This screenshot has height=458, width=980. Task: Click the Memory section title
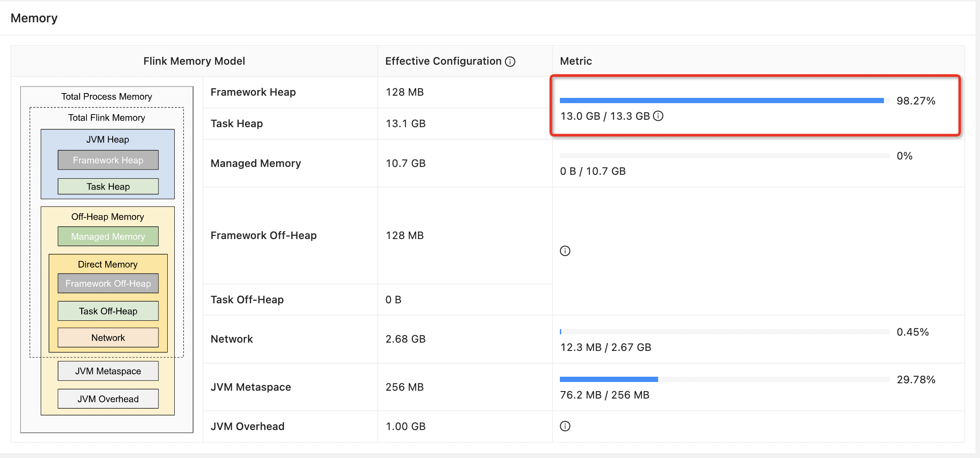(34, 18)
